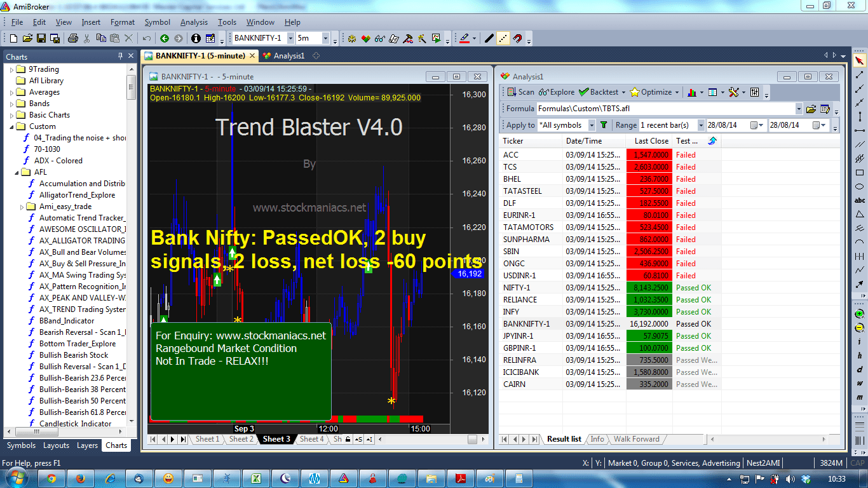Screen dimensions: 868x488
Task: Open the Windows Start button
Action: [x=15, y=478]
